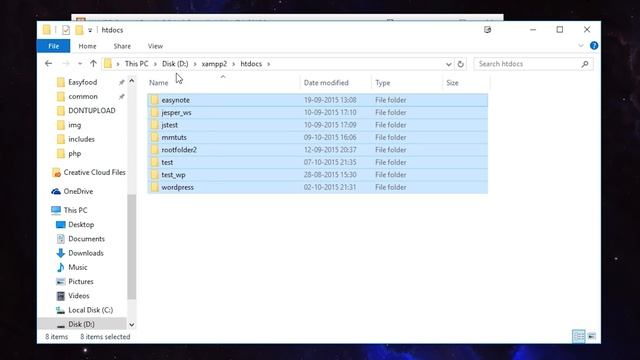The width and height of the screenshot is (640, 360).
Task: Sort by Date modified column
Action: pos(326,83)
